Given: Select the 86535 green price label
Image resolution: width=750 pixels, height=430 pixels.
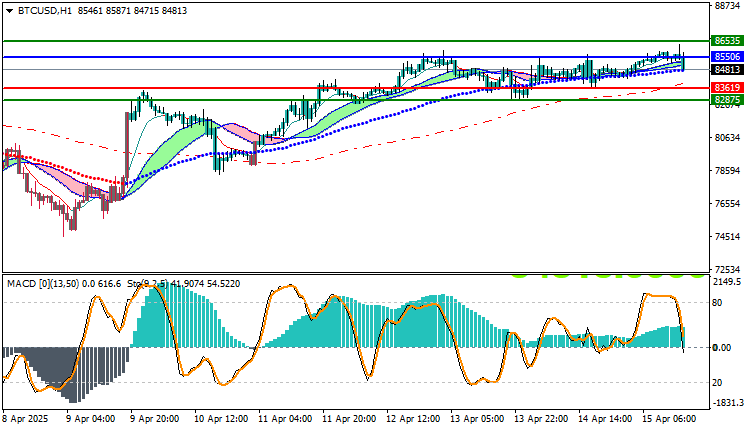Looking at the screenshot, I should tap(728, 41).
